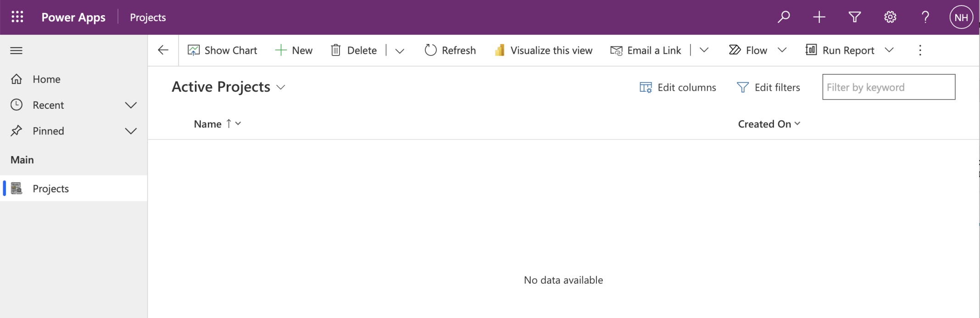Click the Refresh button

(450, 50)
